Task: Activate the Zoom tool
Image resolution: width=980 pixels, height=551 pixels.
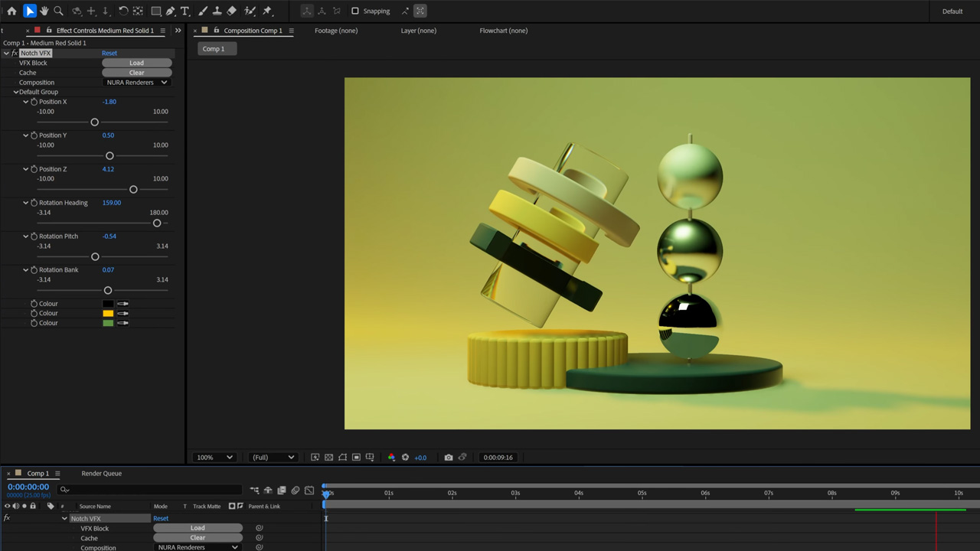Action: (x=60, y=11)
